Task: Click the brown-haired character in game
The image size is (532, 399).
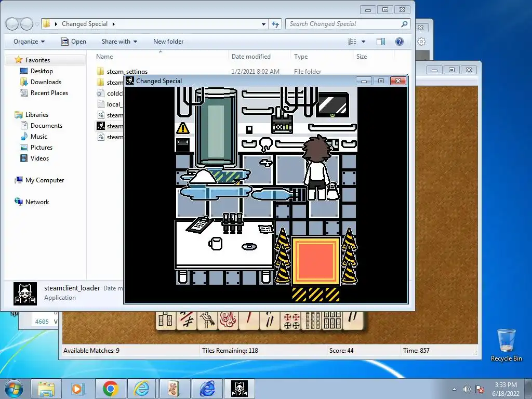Action: pyautogui.click(x=317, y=167)
